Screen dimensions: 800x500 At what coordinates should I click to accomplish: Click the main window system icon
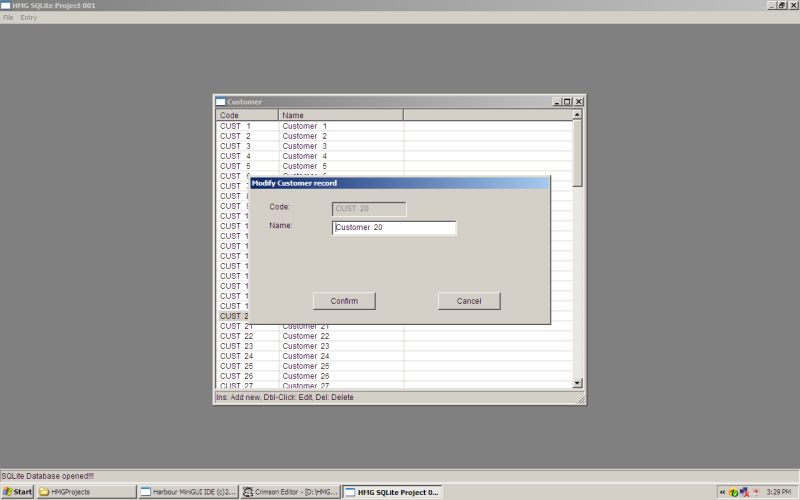point(5,5)
